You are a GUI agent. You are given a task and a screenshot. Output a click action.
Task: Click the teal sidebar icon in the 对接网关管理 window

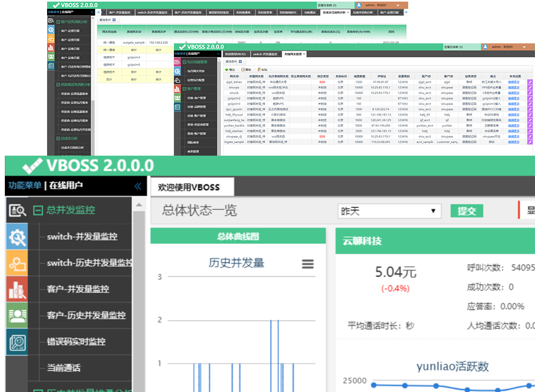(x=178, y=107)
